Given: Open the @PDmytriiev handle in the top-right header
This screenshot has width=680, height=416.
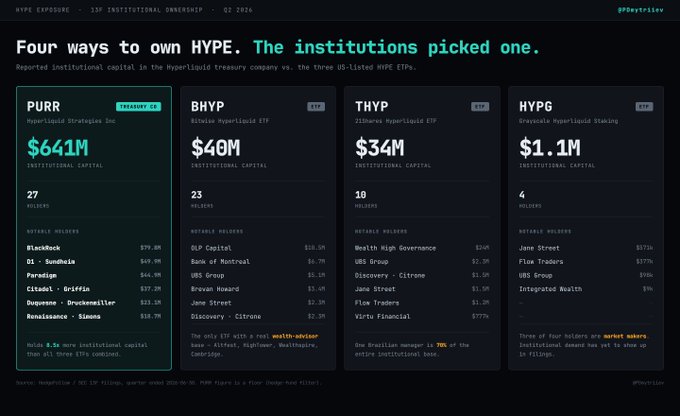Looking at the screenshot, I should tap(641, 10).
